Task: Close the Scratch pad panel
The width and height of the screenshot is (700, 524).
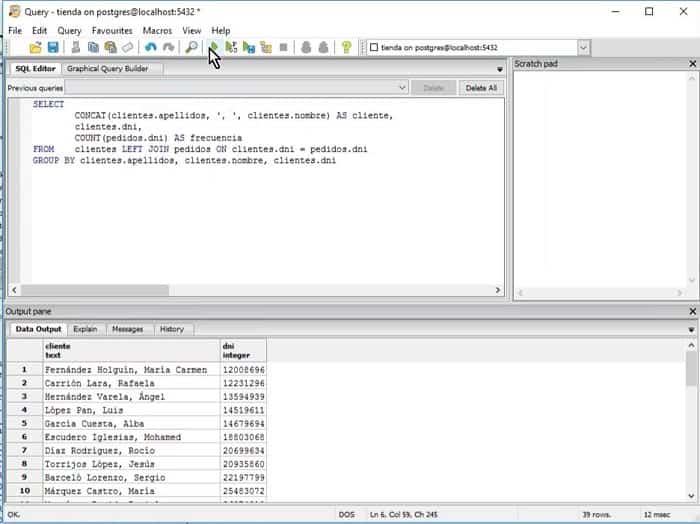Action: coord(692,64)
